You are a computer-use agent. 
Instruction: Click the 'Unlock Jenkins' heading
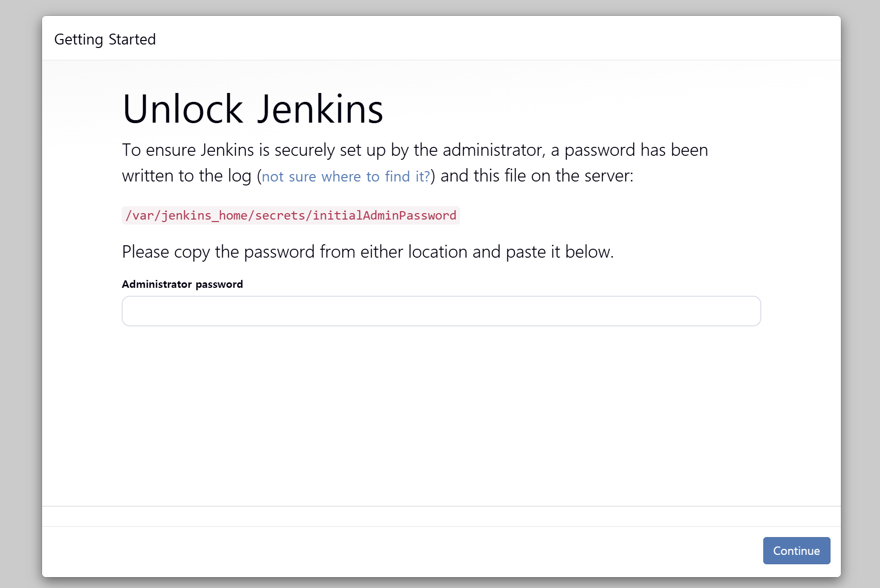[253, 109]
